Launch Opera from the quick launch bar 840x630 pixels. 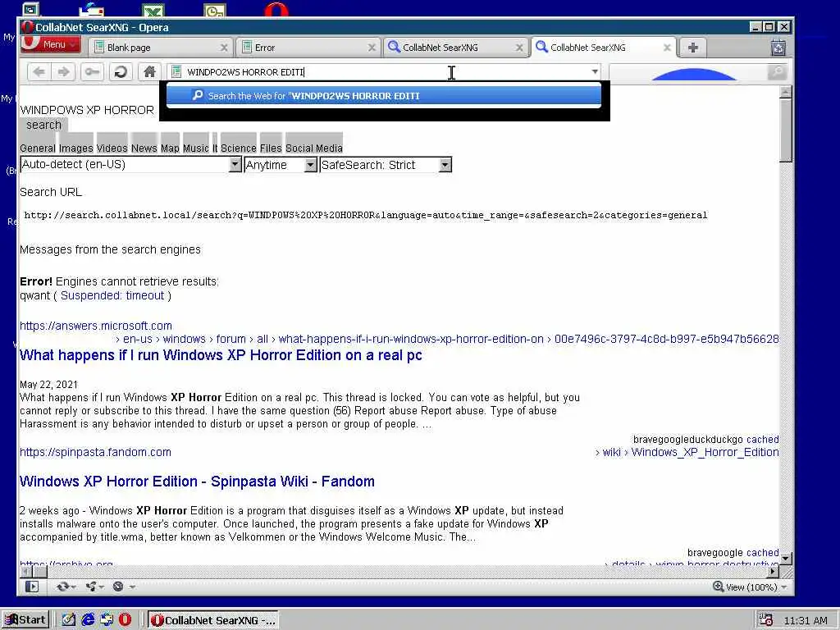coord(125,620)
